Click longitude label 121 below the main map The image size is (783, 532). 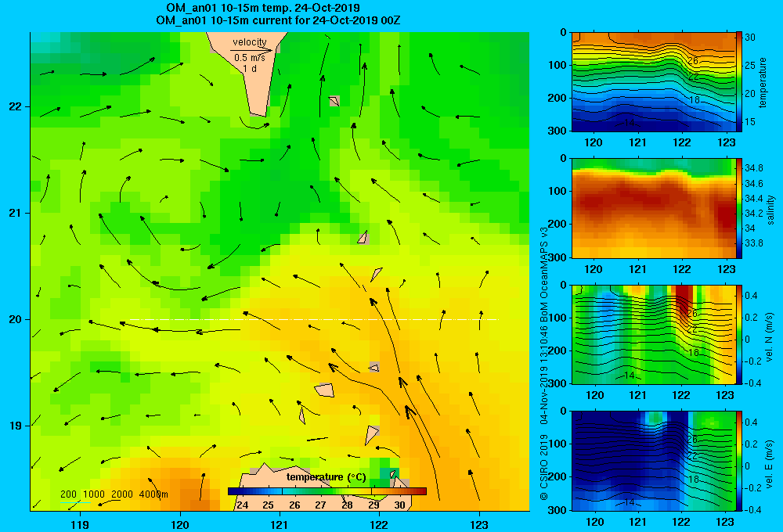(x=280, y=524)
